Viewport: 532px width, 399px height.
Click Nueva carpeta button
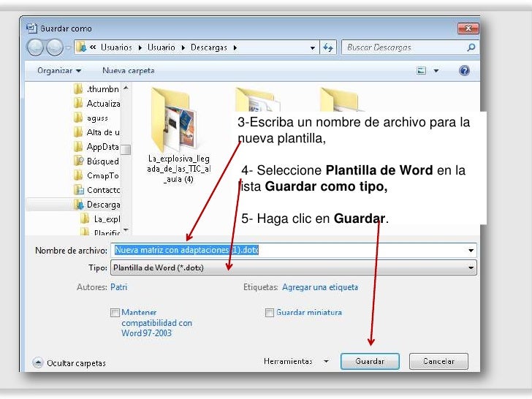click(129, 71)
